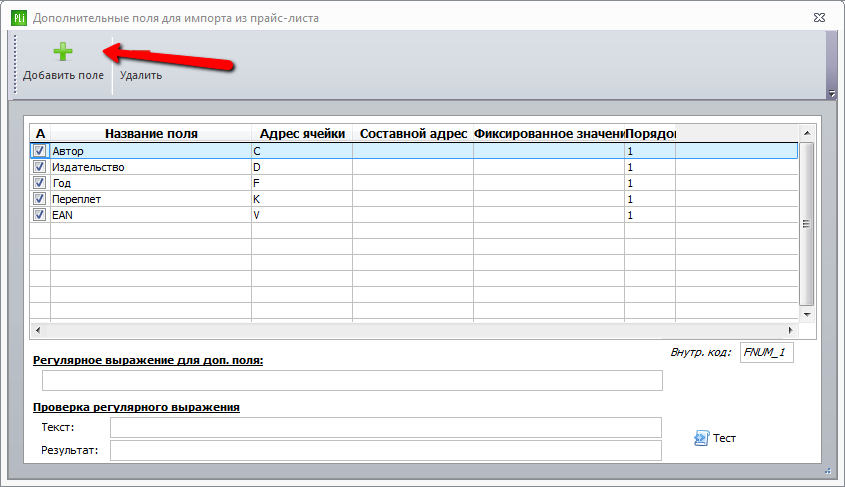845x487 pixels.
Task: Click the Тест button icon
Action: [701, 438]
